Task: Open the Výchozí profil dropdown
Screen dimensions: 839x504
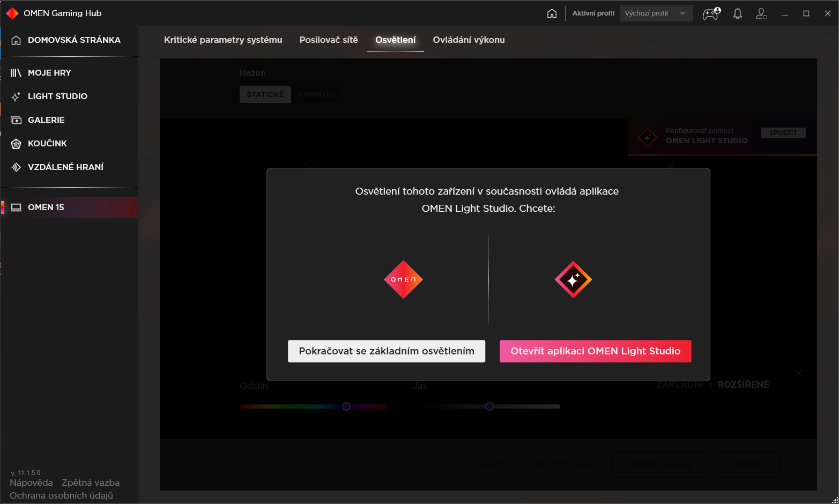Action: [x=656, y=13]
